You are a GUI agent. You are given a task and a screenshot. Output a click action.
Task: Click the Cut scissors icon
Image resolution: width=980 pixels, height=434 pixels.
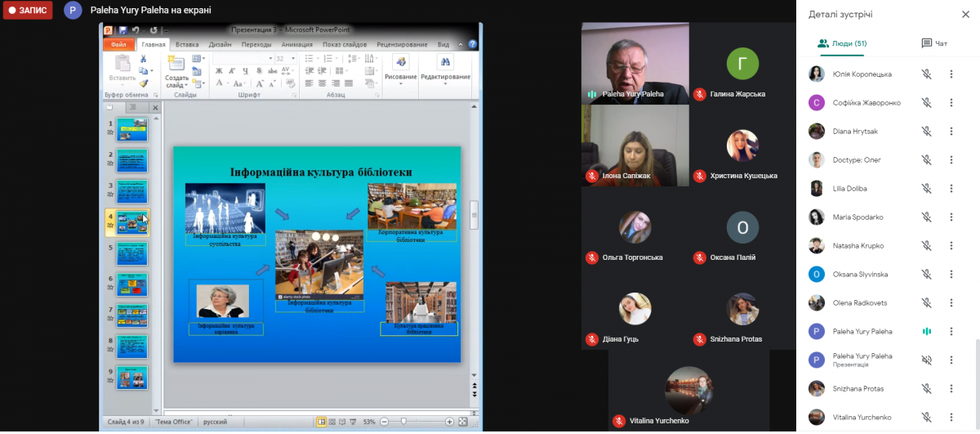point(144,59)
